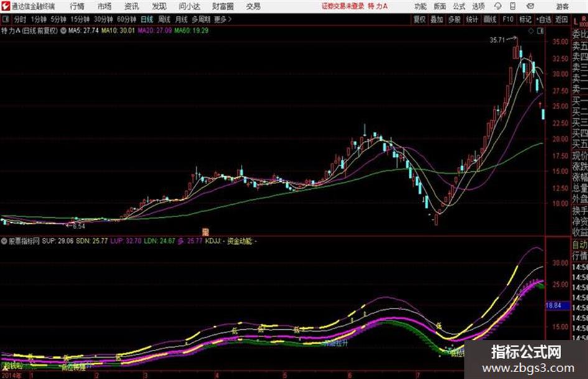Click the 6.54 low price marker

coord(79,227)
